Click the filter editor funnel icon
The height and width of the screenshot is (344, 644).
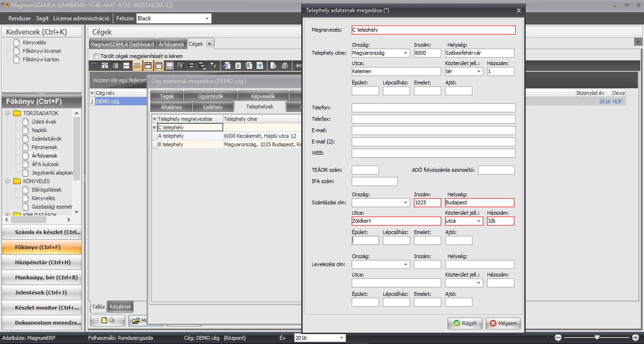point(213,66)
